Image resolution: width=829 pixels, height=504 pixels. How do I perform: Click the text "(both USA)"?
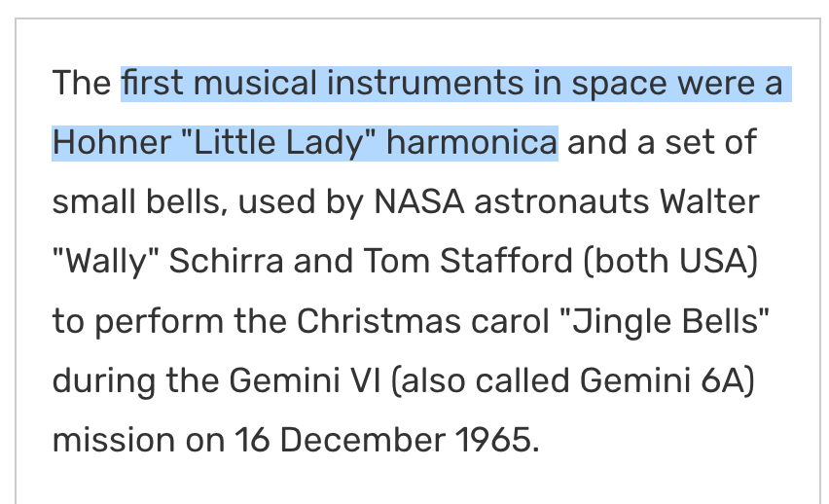(674, 262)
